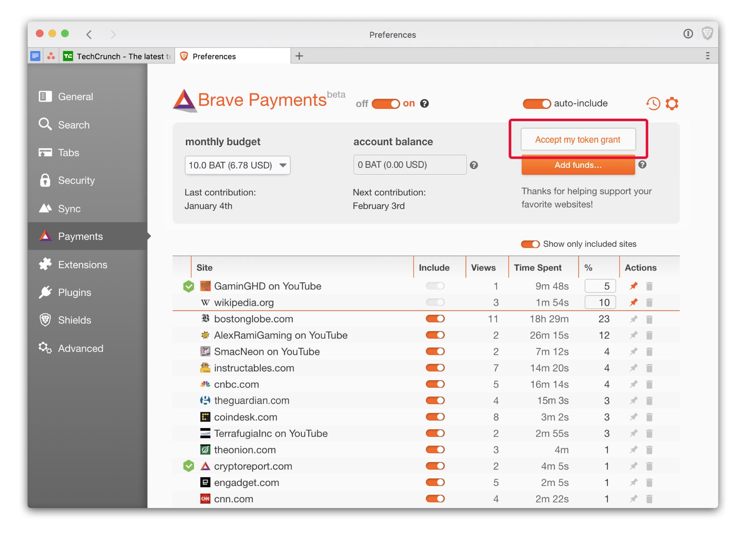
Task: Open a new tab with plus icon
Action: coord(299,56)
